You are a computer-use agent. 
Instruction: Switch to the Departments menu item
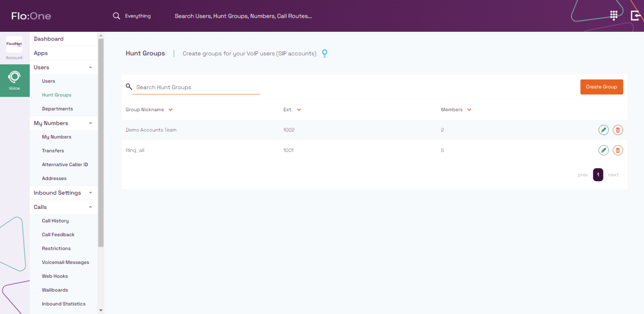pos(57,108)
